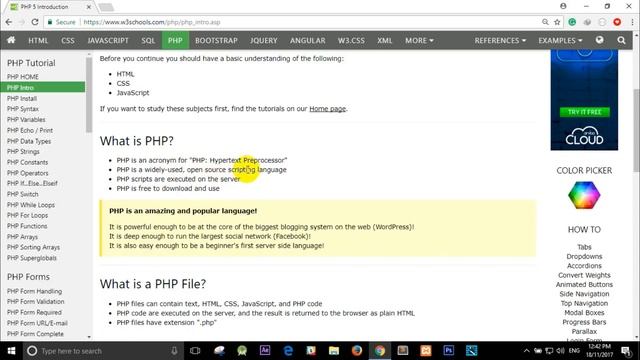Open the Windows Start menu
This screenshot has width=640, height=360.
(11, 351)
